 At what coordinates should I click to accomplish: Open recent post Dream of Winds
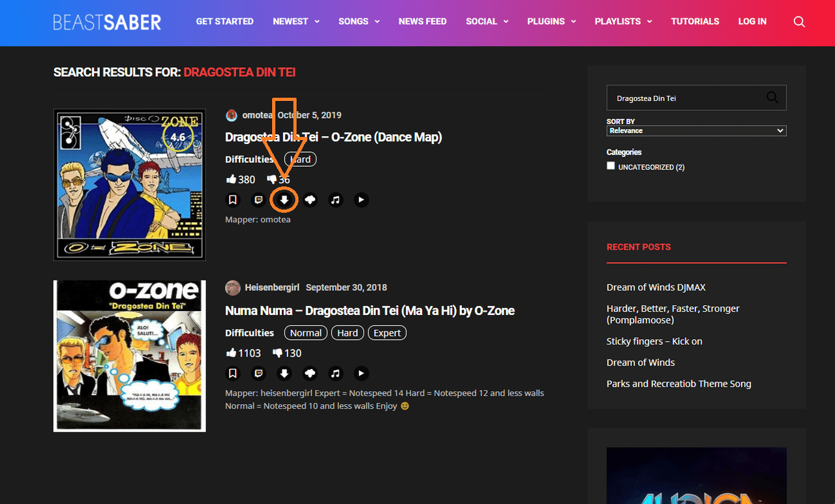(641, 363)
